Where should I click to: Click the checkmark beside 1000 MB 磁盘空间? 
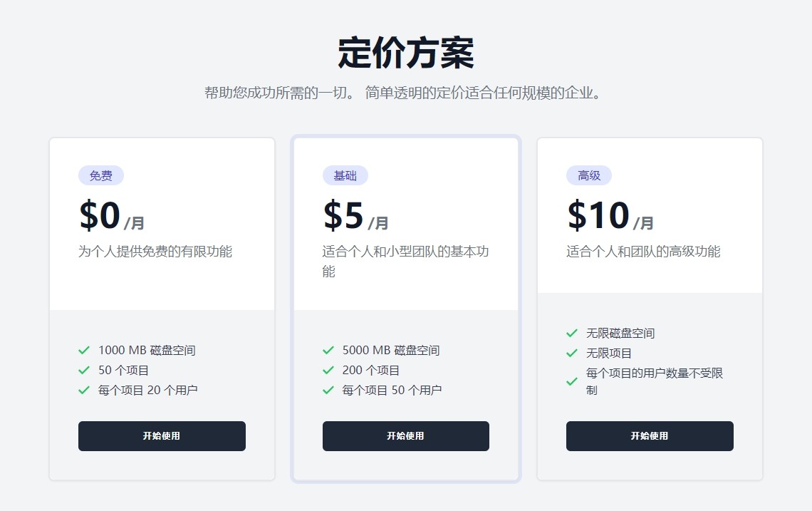[84, 351]
